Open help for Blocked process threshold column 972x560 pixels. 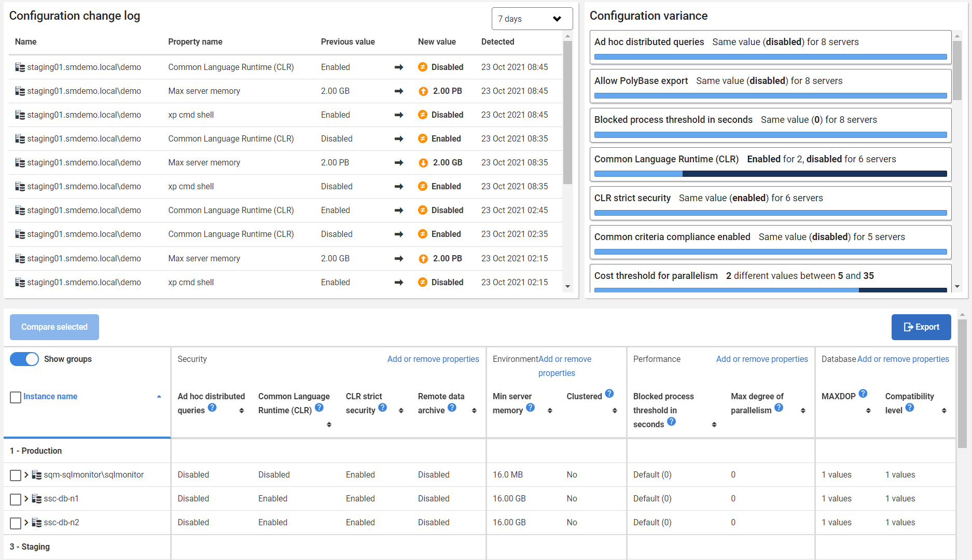click(671, 422)
